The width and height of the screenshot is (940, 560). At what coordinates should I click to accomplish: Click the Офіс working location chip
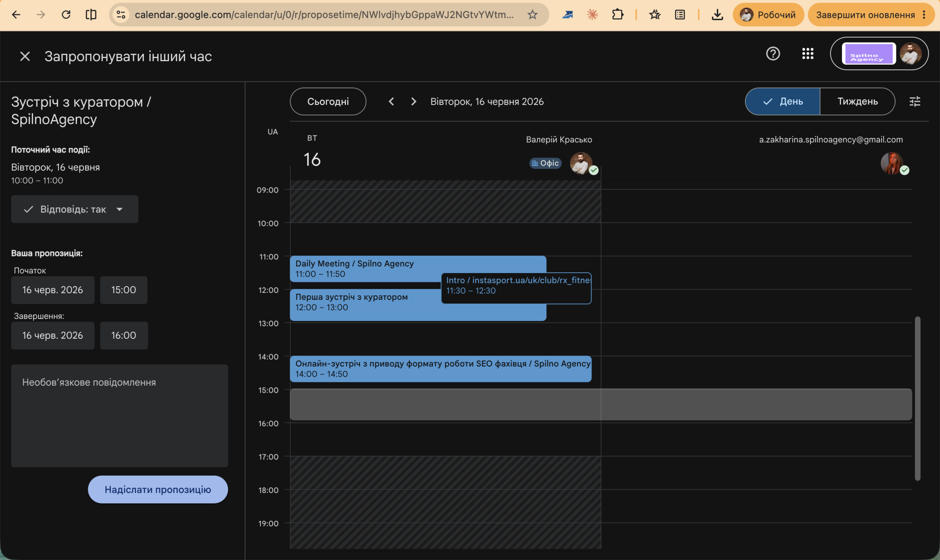point(546,163)
